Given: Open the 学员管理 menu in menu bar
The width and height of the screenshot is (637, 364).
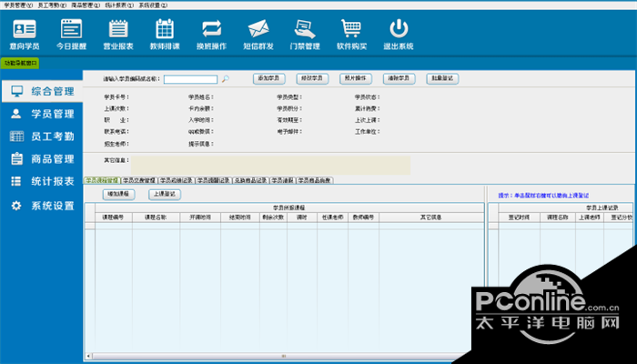Looking at the screenshot, I should (x=18, y=5).
